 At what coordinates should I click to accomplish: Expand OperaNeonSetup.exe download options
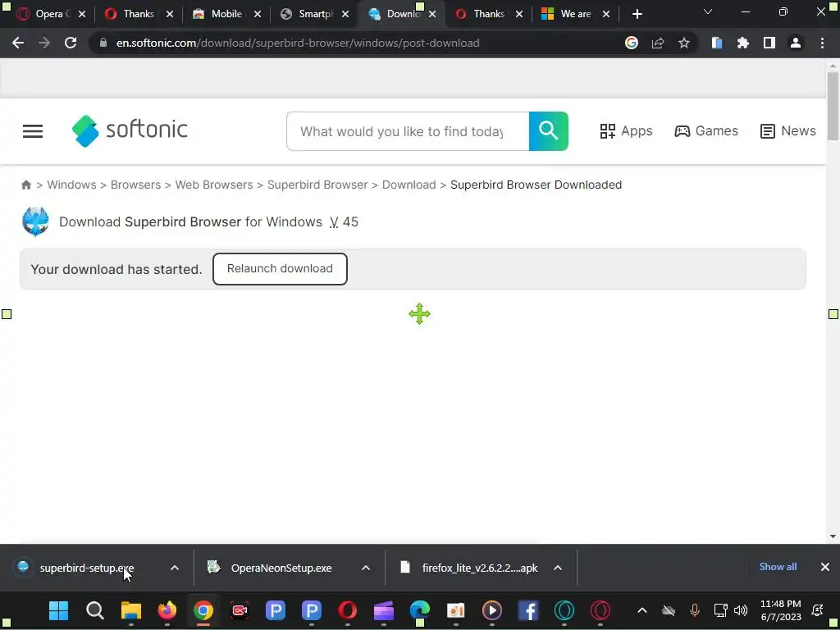pyautogui.click(x=366, y=568)
